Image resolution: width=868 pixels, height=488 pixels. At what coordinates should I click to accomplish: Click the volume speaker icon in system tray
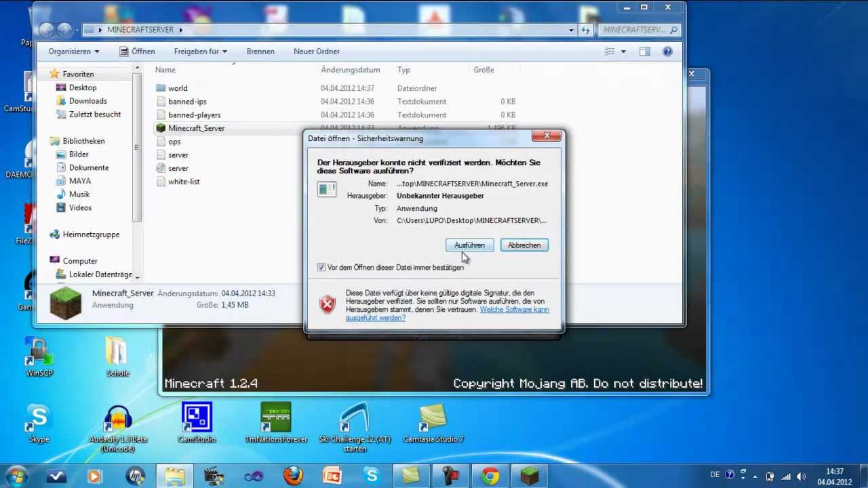click(x=801, y=476)
